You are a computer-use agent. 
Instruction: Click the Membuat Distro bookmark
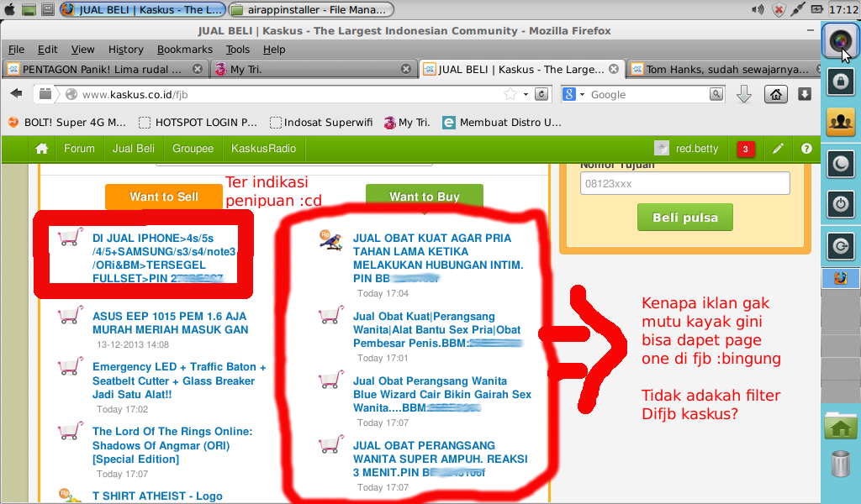503,123
